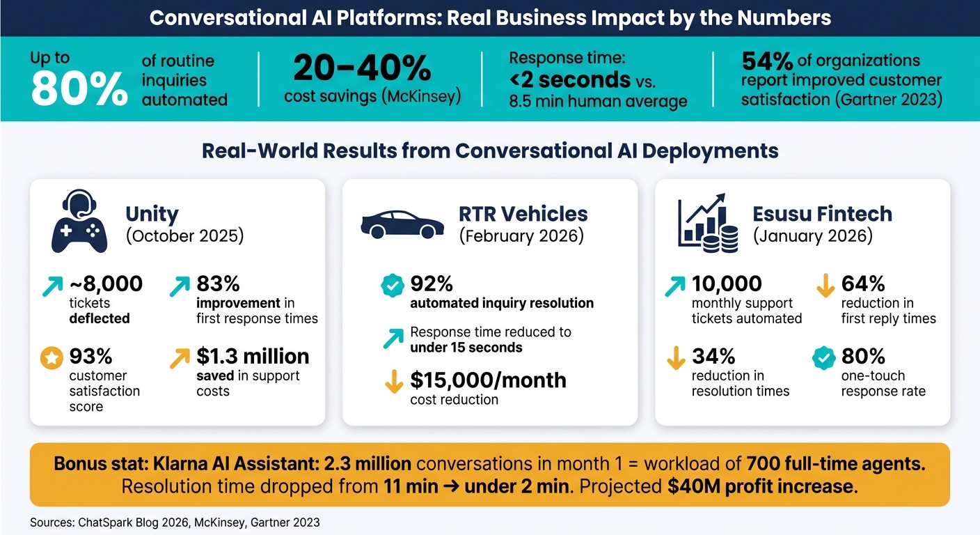
Task: Click 'reduction in first reply times' text
Action: [889, 311]
